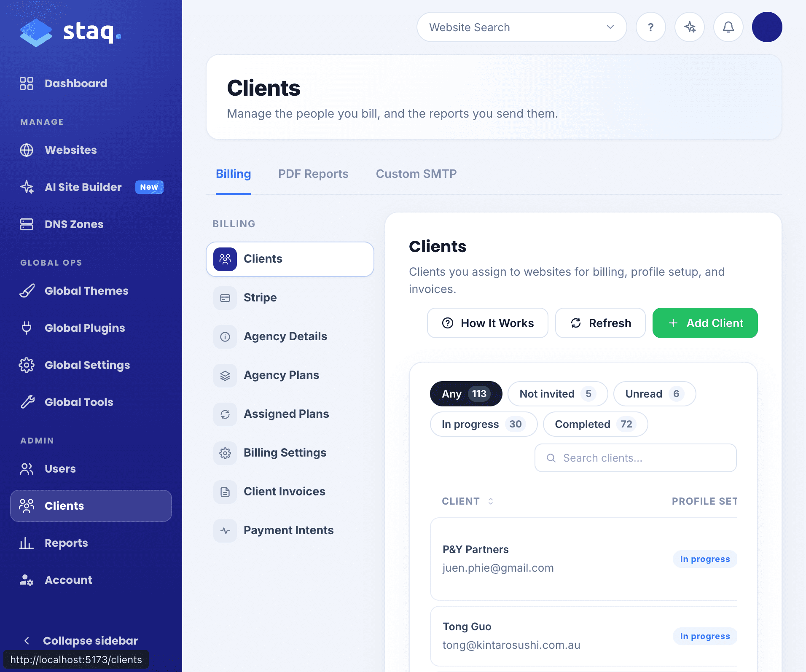Go to DNS Zones in sidebar

(x=91, y=224)
